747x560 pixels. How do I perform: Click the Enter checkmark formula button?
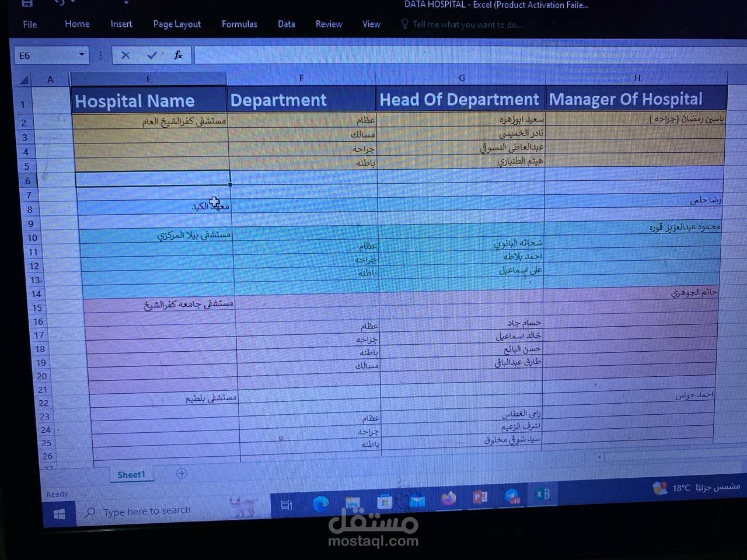click(x=152, y=55)
